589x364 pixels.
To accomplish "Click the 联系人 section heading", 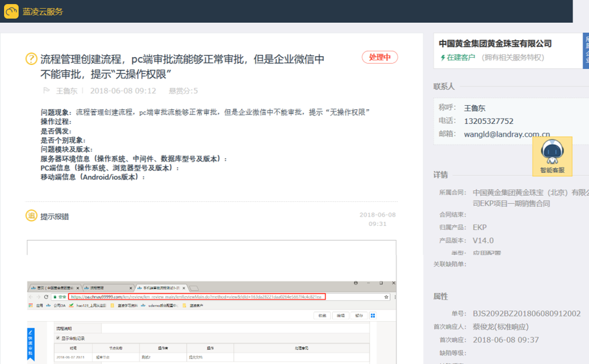I will point(443,86).
